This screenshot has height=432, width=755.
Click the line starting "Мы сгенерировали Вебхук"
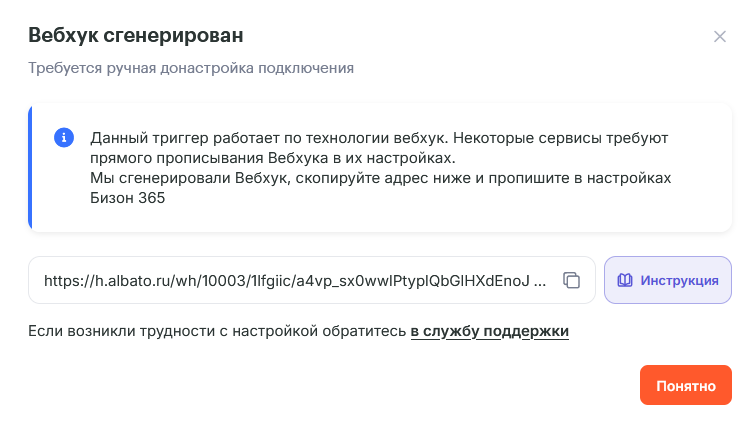(380, 178)
